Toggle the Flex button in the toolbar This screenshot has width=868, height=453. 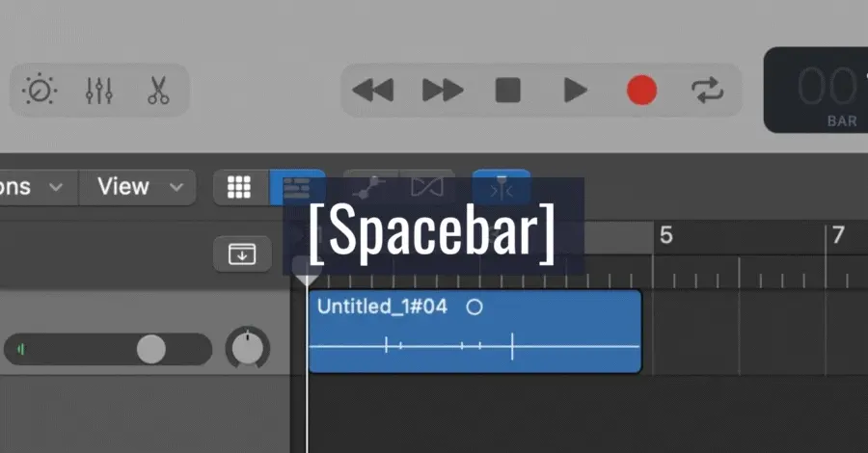pos(427,188)
